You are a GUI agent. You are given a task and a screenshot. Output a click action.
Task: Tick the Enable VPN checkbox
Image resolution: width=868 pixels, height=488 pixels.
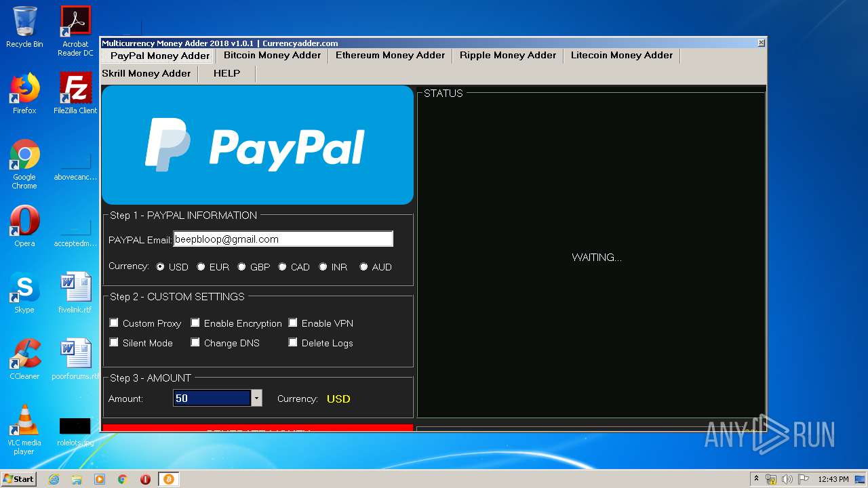point(293,323)
